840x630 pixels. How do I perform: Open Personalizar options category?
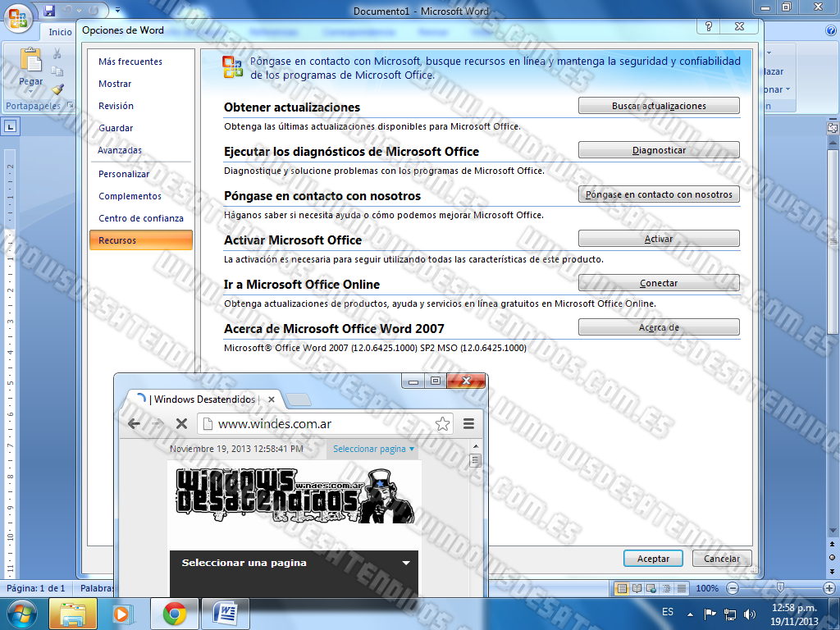(124, 174)
